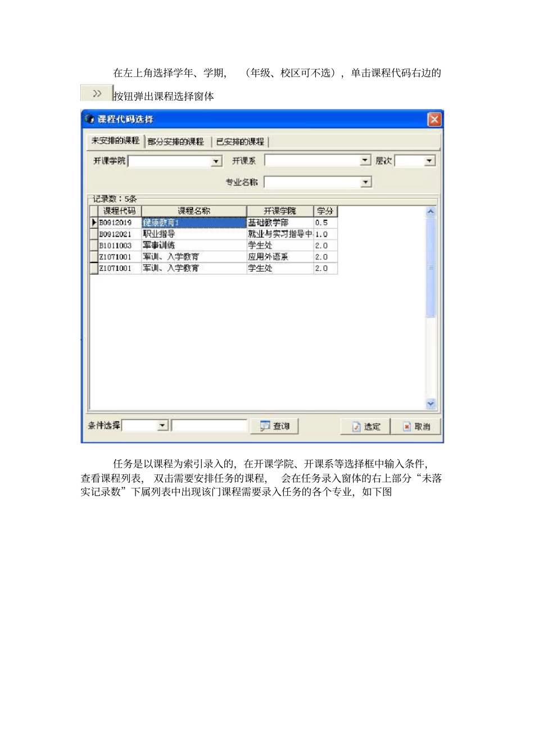Click the 查询 button
This screenshot has width=534, height=756.
coord(275,426)
